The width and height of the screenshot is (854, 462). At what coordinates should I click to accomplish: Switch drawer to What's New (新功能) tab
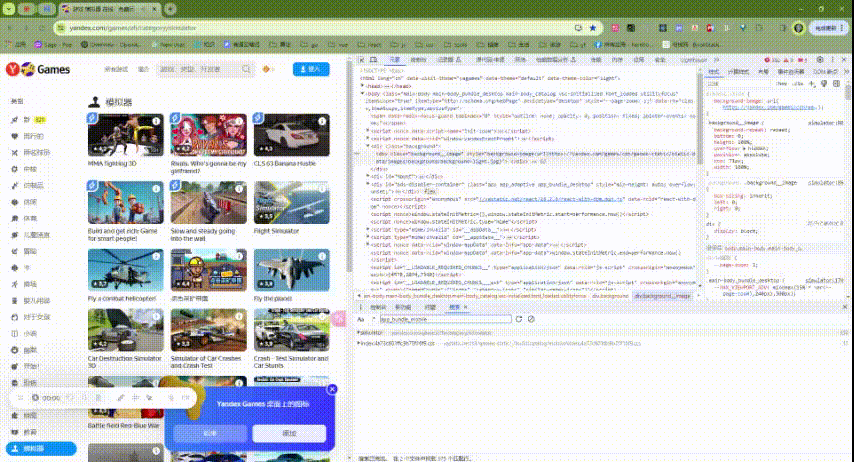coord(403,307)
